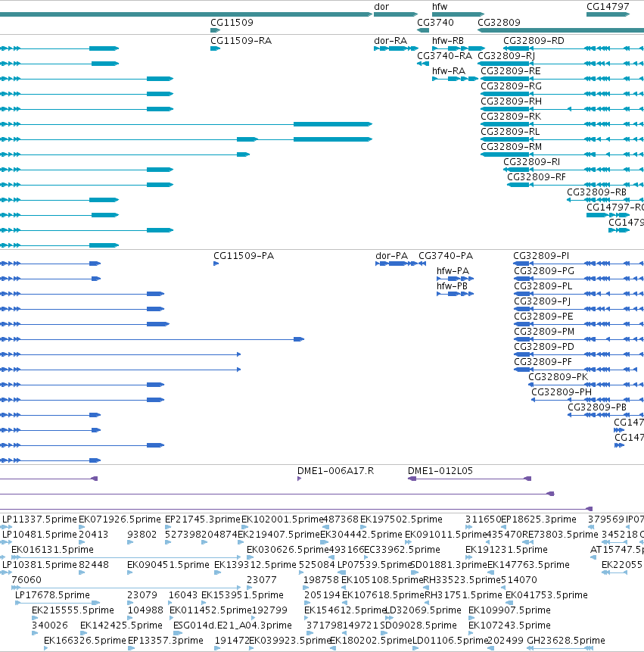
Task: Select transcript CG32809-RL
Action: [510, 132]
